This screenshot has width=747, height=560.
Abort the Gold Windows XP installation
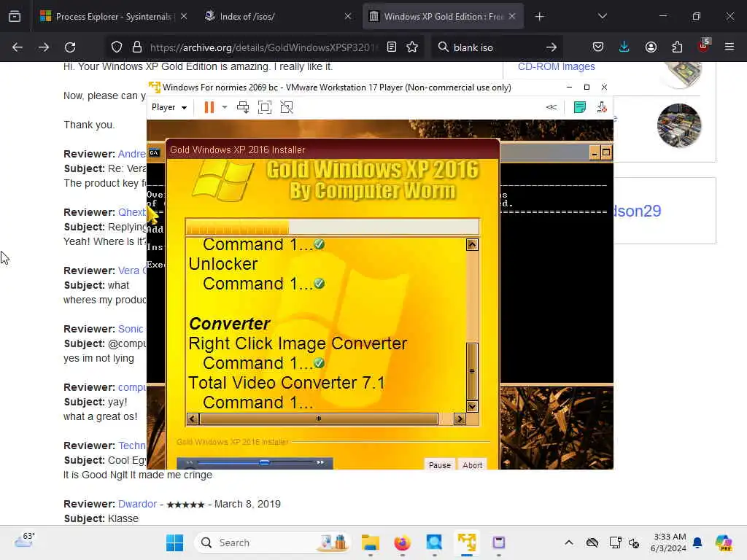(472, 464)
